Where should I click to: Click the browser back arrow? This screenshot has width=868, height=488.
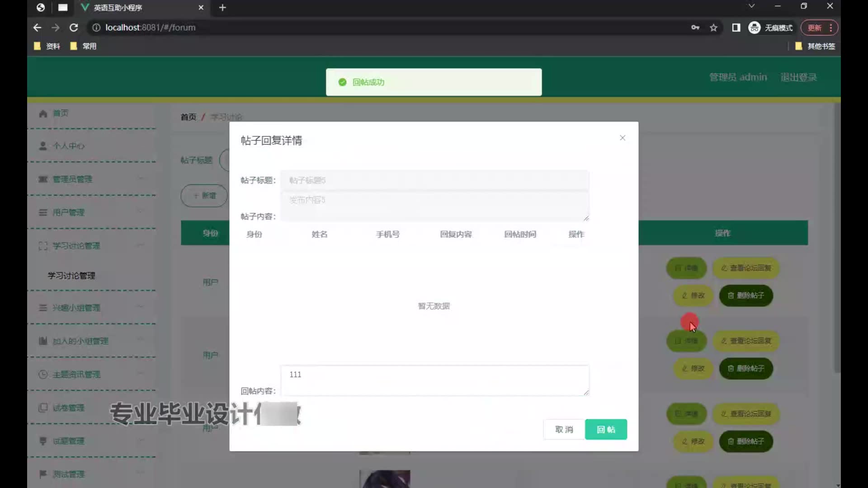coord(37,28)
